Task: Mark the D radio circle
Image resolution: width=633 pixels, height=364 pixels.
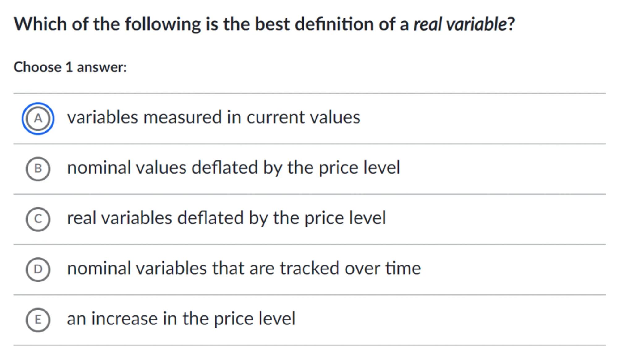Action: pos(38,269)
